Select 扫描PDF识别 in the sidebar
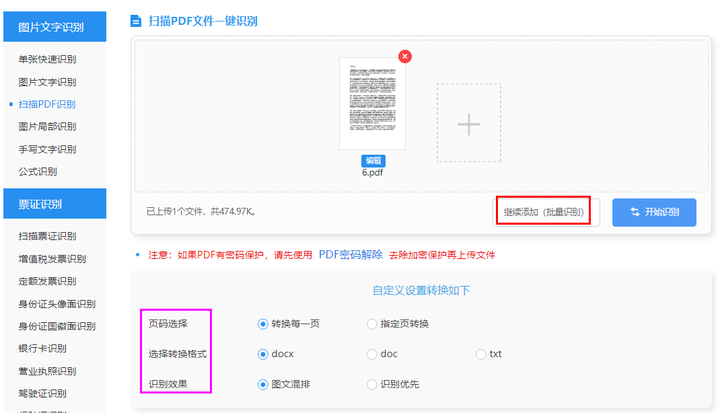The height and width of the screenshot is (413, 720). pos(47,104)
